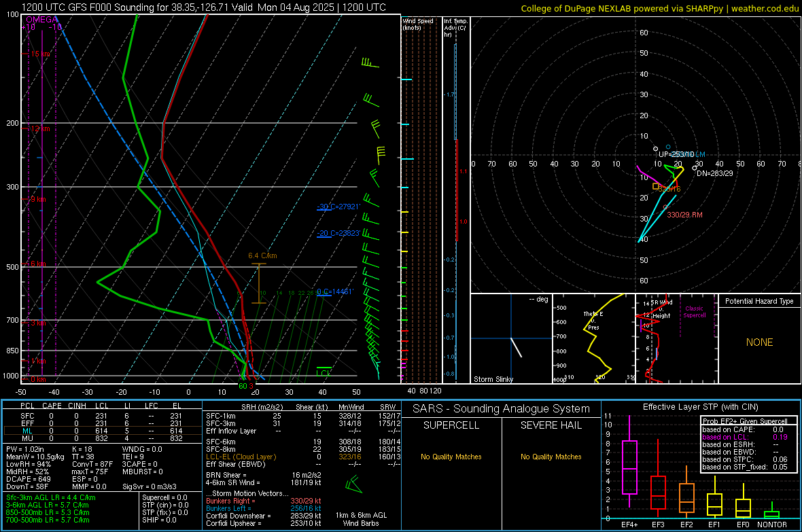Click the SFC-6km shear table row

[303, 442]
